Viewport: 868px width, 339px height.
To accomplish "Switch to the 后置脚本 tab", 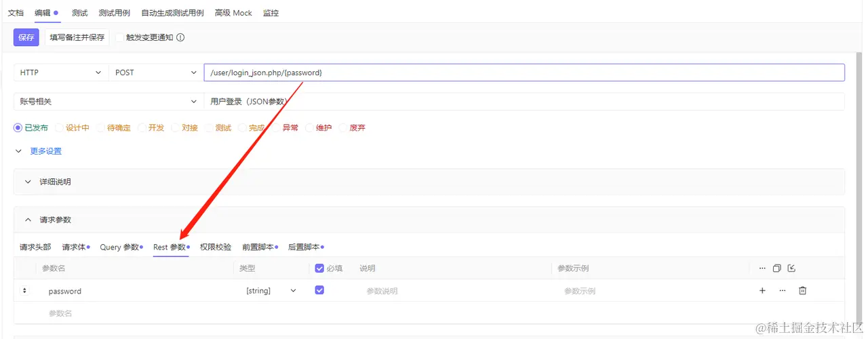I will (304, 247).
